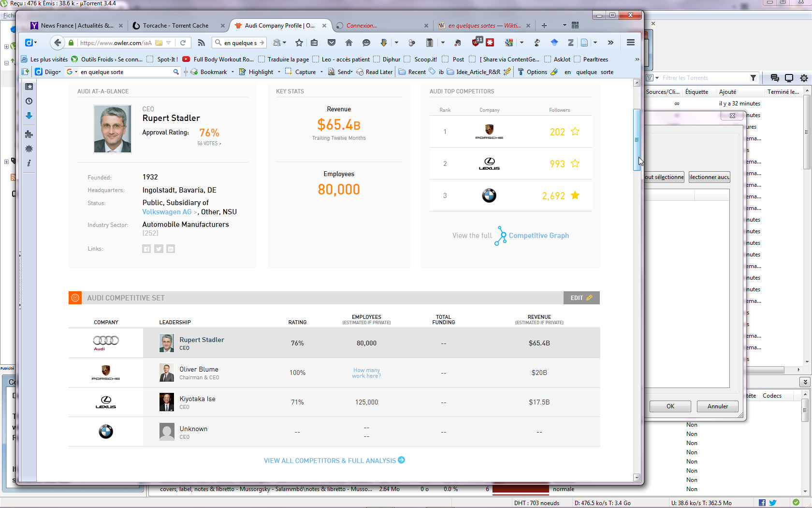Open sidebar downloads arrow icon

29,116
